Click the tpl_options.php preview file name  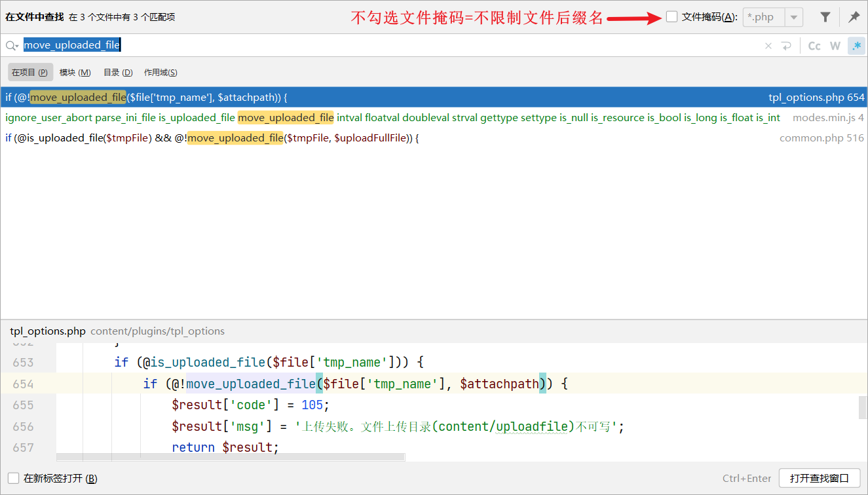coord(48,331)
